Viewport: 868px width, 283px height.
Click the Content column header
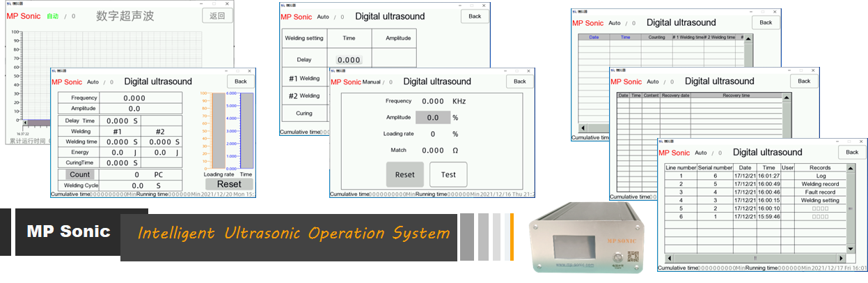point(651,95)
